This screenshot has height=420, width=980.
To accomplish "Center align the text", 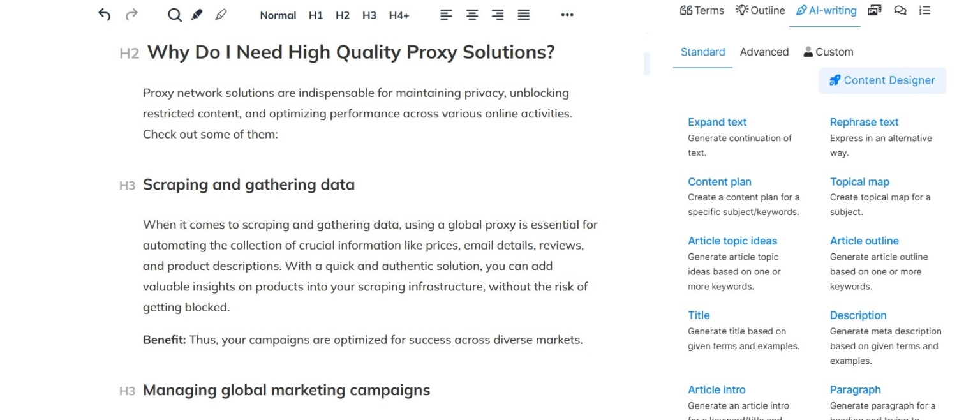I will click(472, 15).
